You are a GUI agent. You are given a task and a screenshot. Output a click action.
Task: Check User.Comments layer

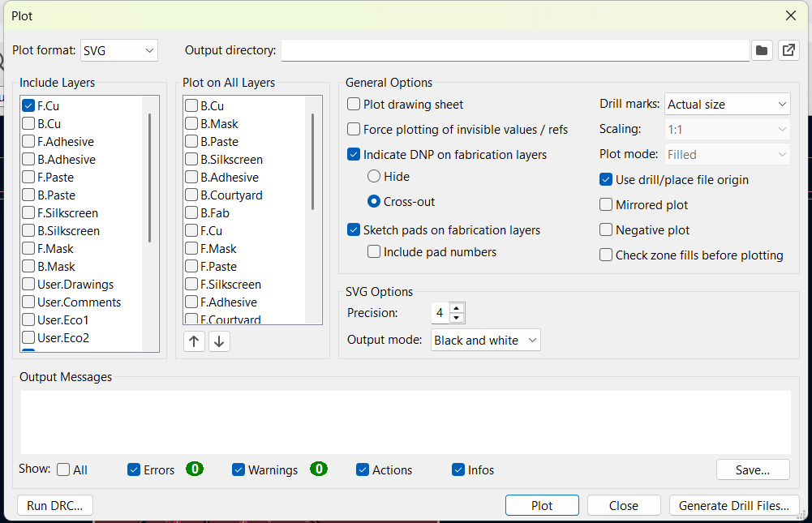pos(28,302)
